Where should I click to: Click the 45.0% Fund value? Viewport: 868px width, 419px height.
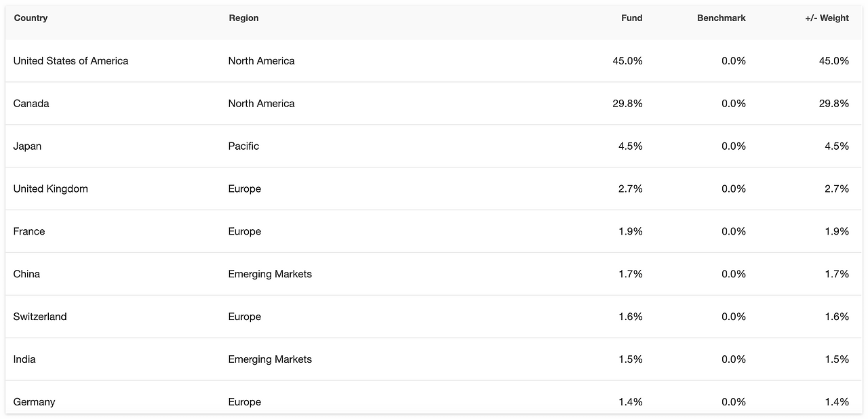[627, 61]
